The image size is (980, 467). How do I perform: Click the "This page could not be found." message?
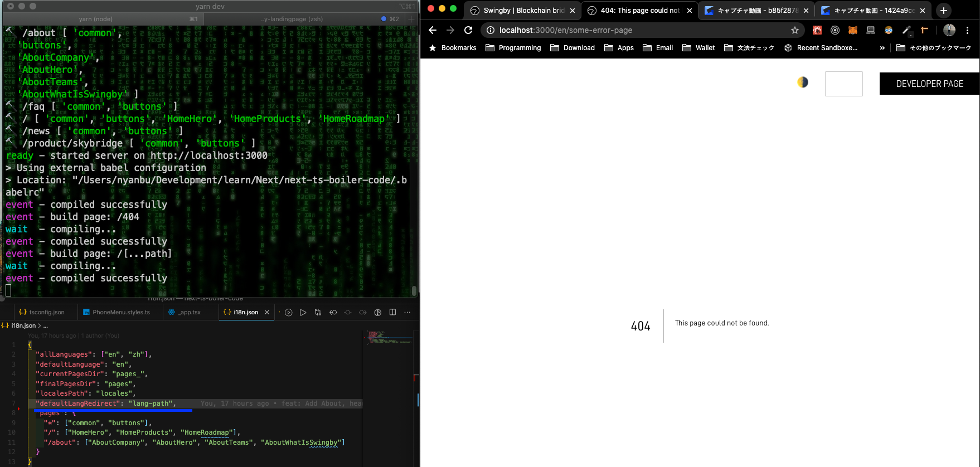(x=722, y=323)
